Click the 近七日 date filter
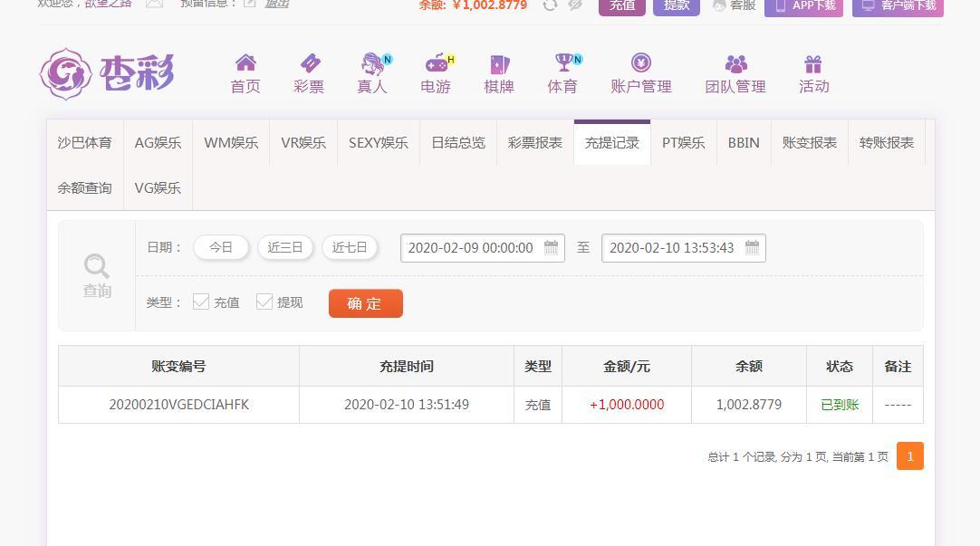 point(350,247)
